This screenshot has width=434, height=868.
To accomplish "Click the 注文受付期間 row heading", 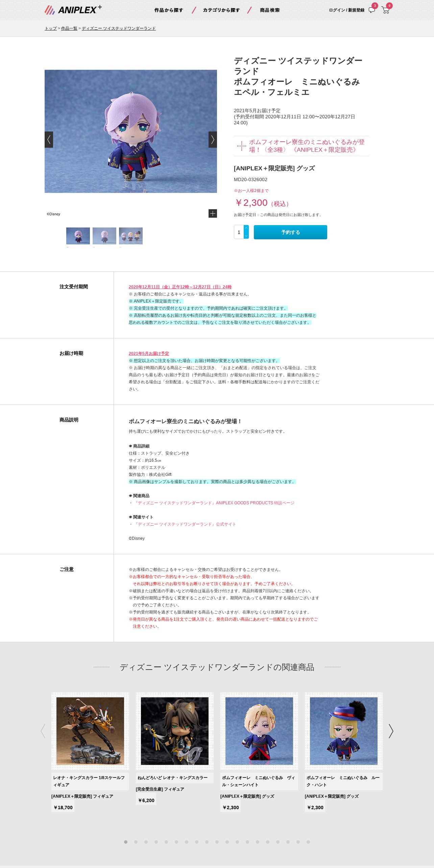I will click(x=74, y=287).
